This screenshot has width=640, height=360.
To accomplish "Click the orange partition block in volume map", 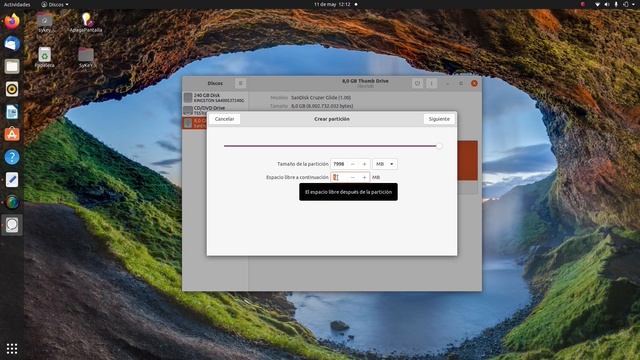I will point(467,160).
